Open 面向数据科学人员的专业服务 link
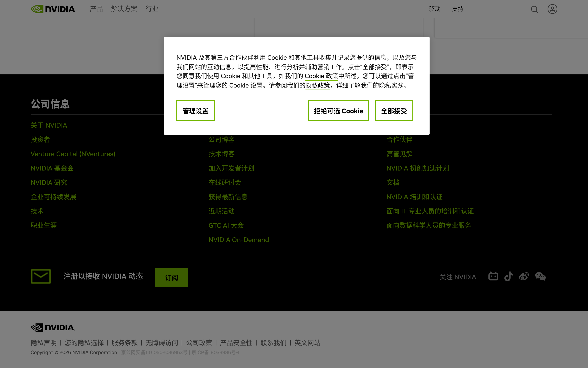588x368 pixels. coord(429,226)
